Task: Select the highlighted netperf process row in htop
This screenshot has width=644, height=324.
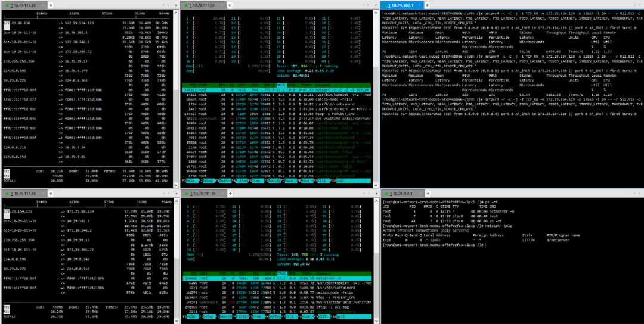Action: 277,90
